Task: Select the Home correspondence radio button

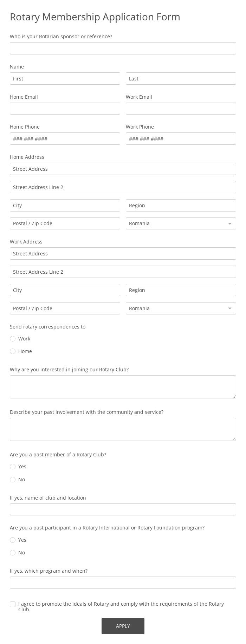Action: 13,351
